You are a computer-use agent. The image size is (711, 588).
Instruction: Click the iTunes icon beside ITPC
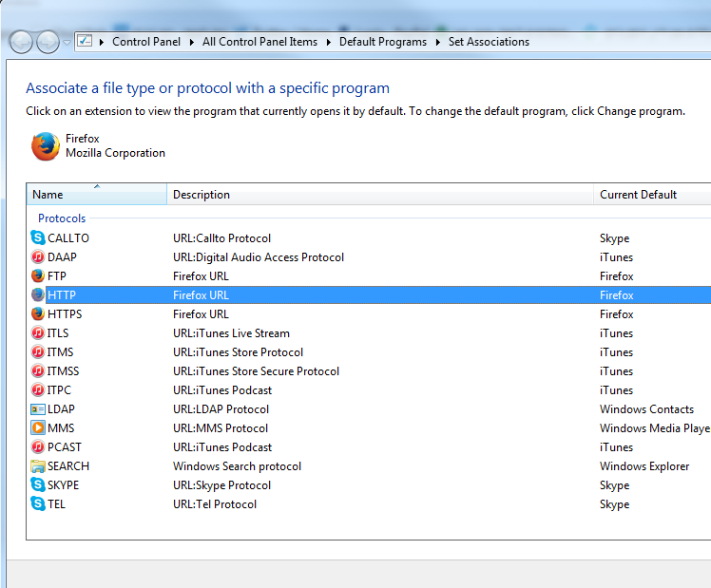(38, 390)
